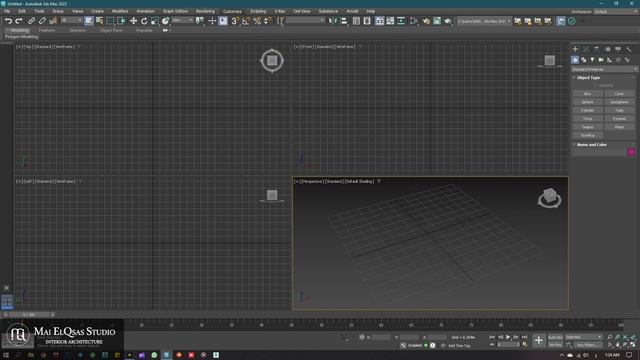Image resolution: width=640 pixels, height=360 pixels.
Task: Toggle the 3D Snaps icon
Action: (236, 21)
